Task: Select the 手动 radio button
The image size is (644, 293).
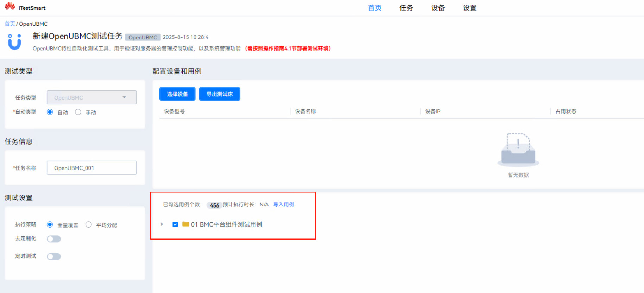Action: 78,112
